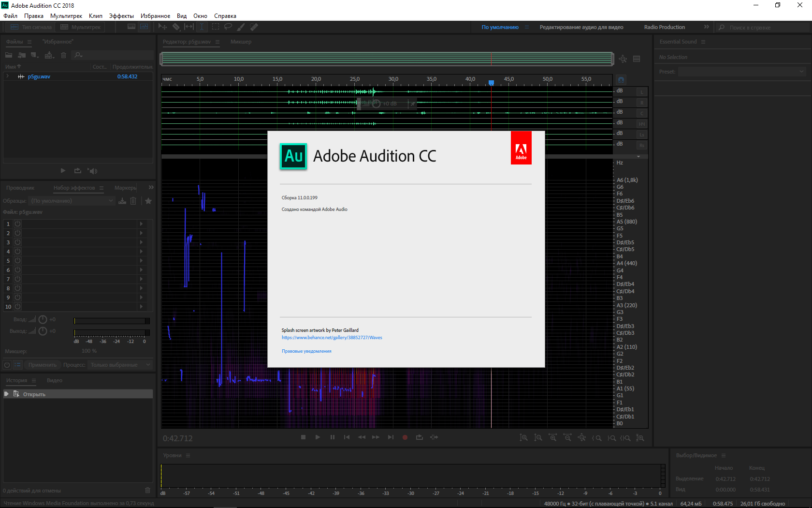Select the Marquee Selection tool

(216, 27)
